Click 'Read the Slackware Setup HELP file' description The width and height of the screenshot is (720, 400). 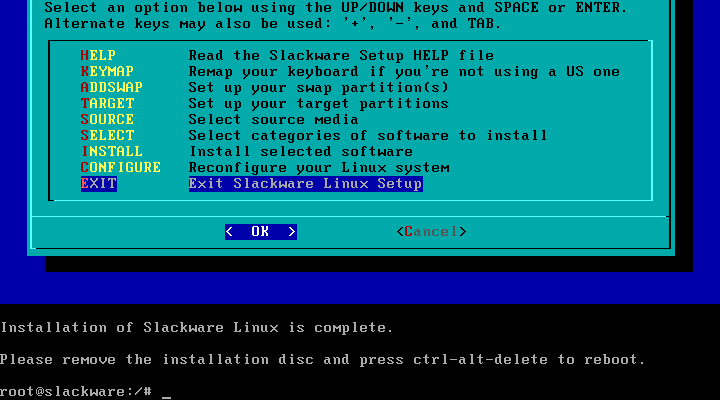pyautogui.click(x=341, y=56)
